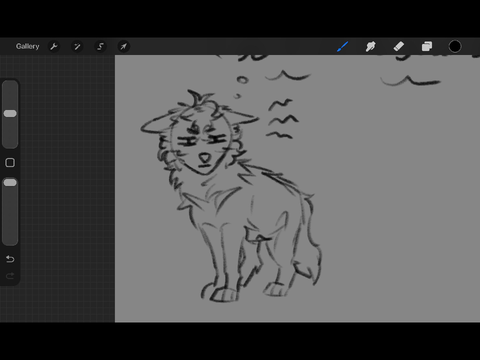Open the Adjustments magic wand menu
Screen dimensions: 480x360
77,46
